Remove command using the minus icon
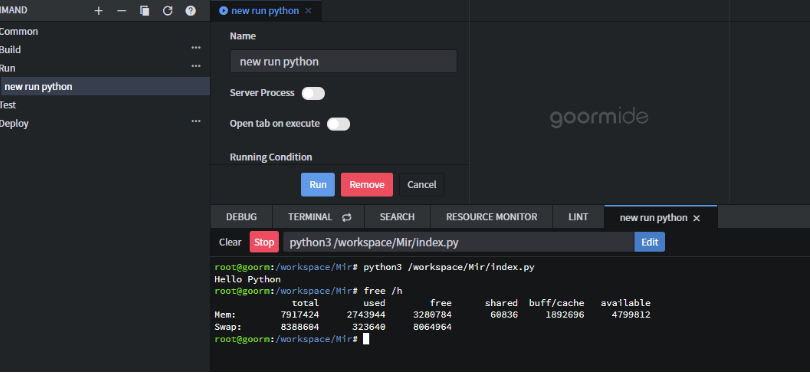 (121, 11)
